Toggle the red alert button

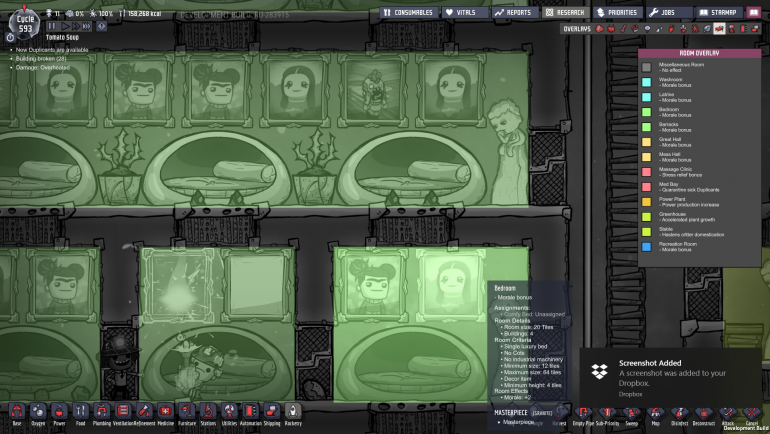(x=101, y=26)
